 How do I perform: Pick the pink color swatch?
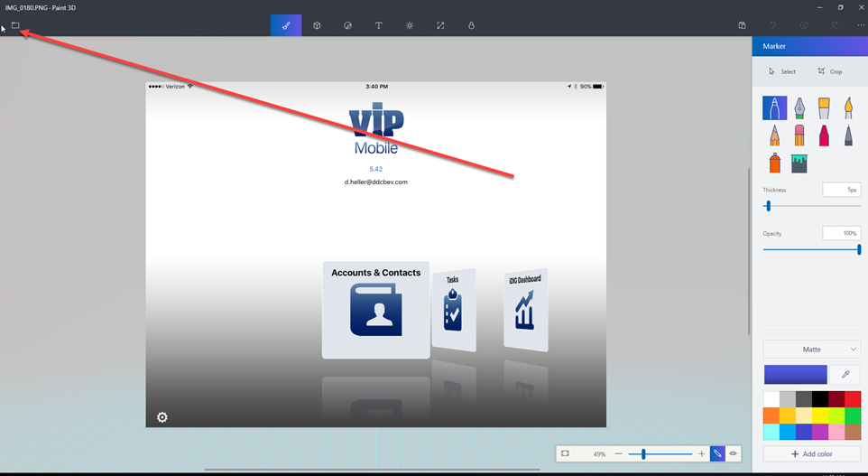pos(836,432)
